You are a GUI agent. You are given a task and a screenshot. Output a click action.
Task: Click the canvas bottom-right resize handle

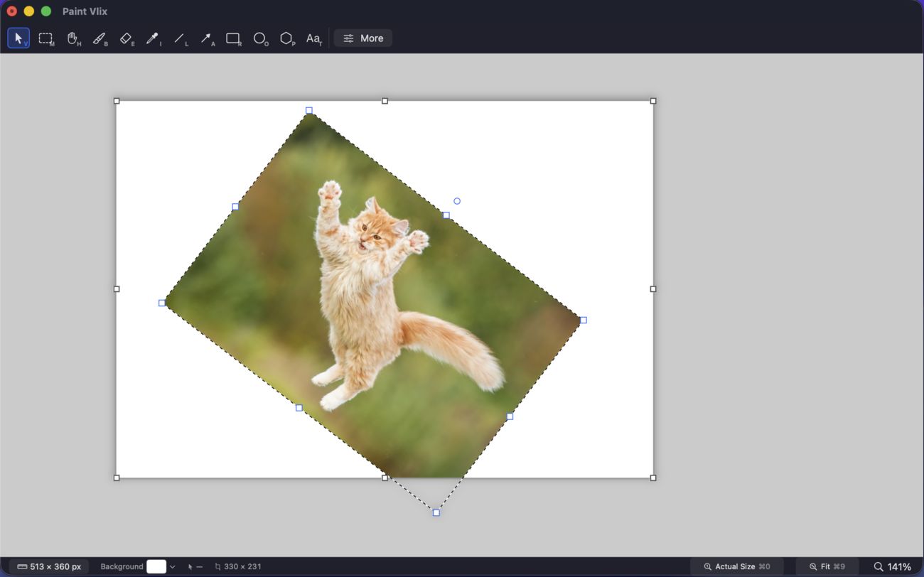(653, 478)
